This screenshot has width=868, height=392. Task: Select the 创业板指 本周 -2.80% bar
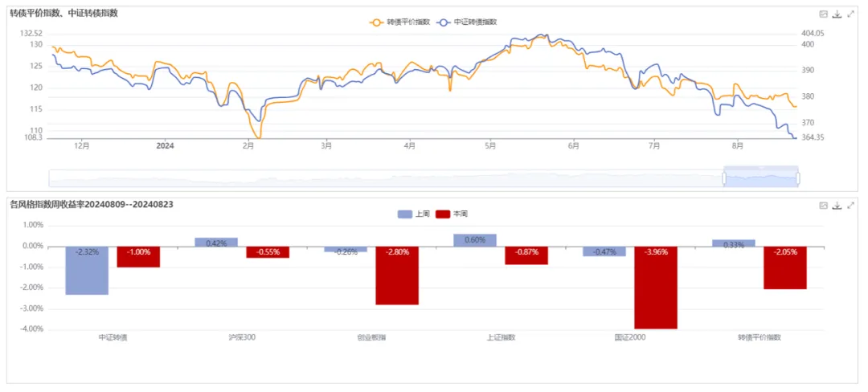click(398, 276)
